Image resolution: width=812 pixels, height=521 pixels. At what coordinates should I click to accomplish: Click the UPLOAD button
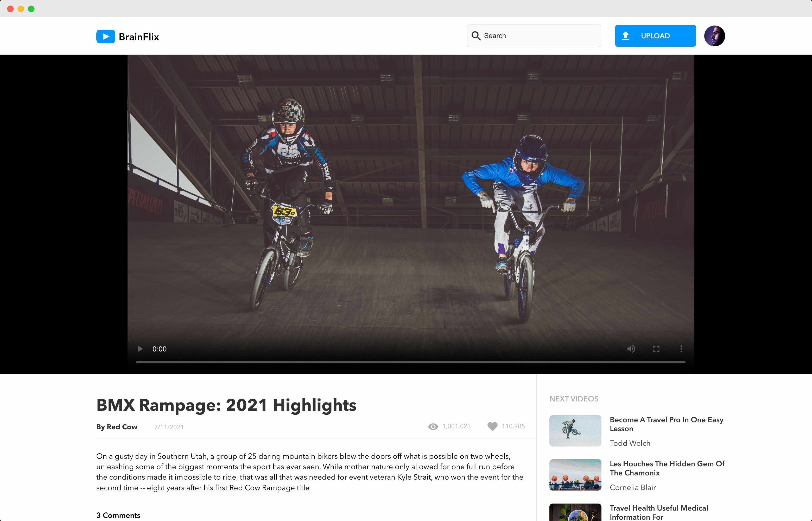(x=655, y=36)
